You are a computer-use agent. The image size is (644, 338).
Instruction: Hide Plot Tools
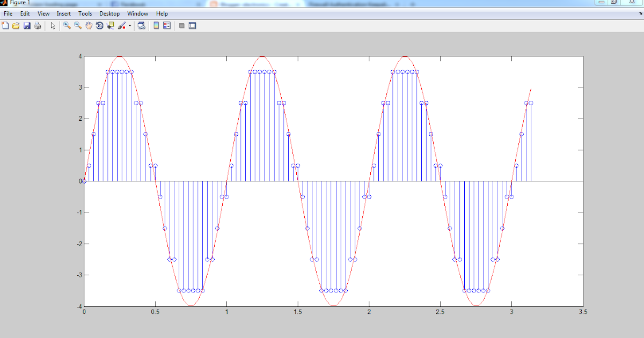click(182, 25)
